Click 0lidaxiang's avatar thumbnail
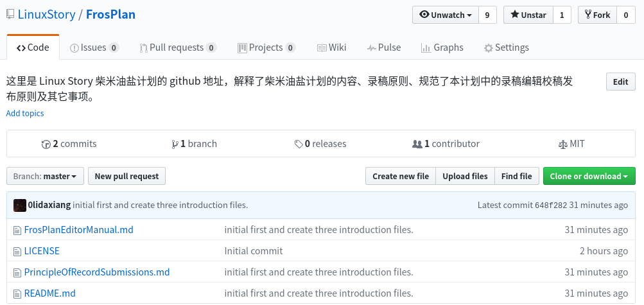This screenshot has width=644, height=305. click(x=20, y=205)
